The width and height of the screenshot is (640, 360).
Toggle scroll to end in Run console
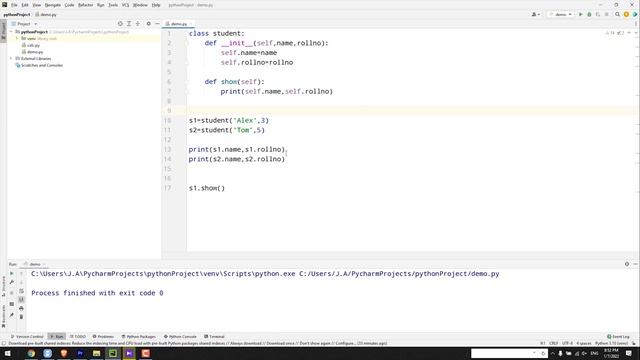[21, 300]
